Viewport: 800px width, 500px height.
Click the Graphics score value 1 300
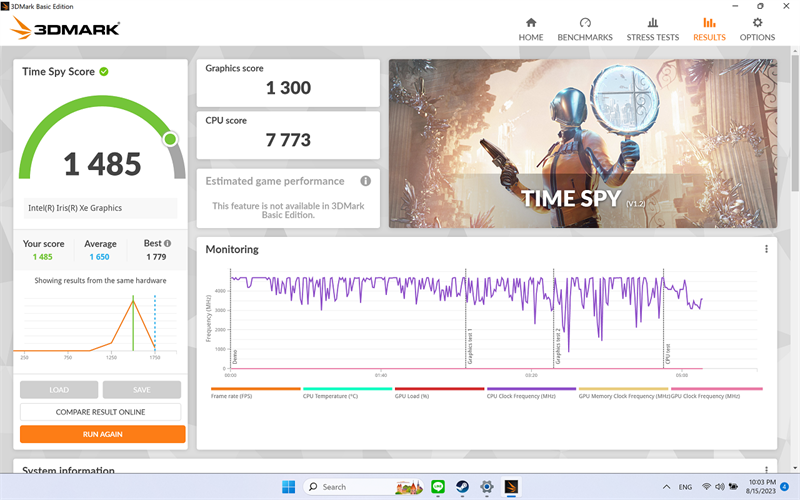[x=288, y=88]
